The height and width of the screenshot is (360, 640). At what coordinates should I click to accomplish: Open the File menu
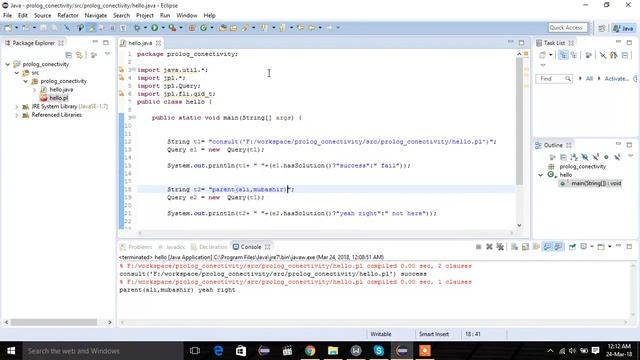click(7, 16)
